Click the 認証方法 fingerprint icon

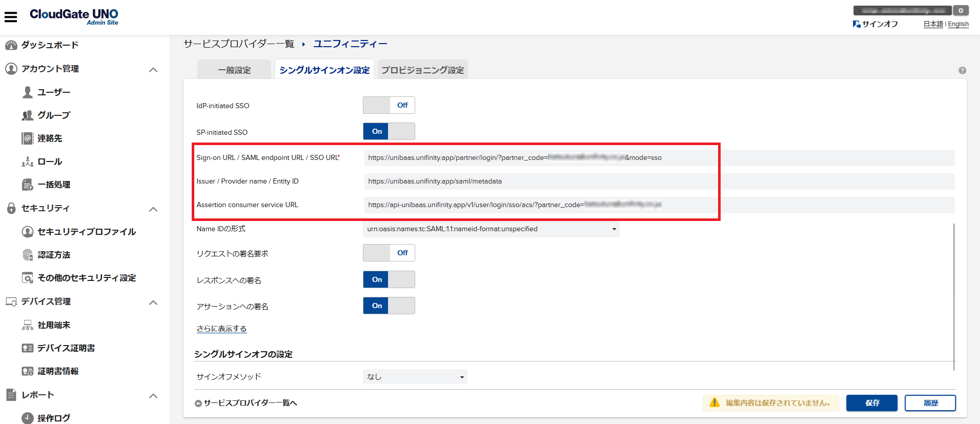coord(28,255)
